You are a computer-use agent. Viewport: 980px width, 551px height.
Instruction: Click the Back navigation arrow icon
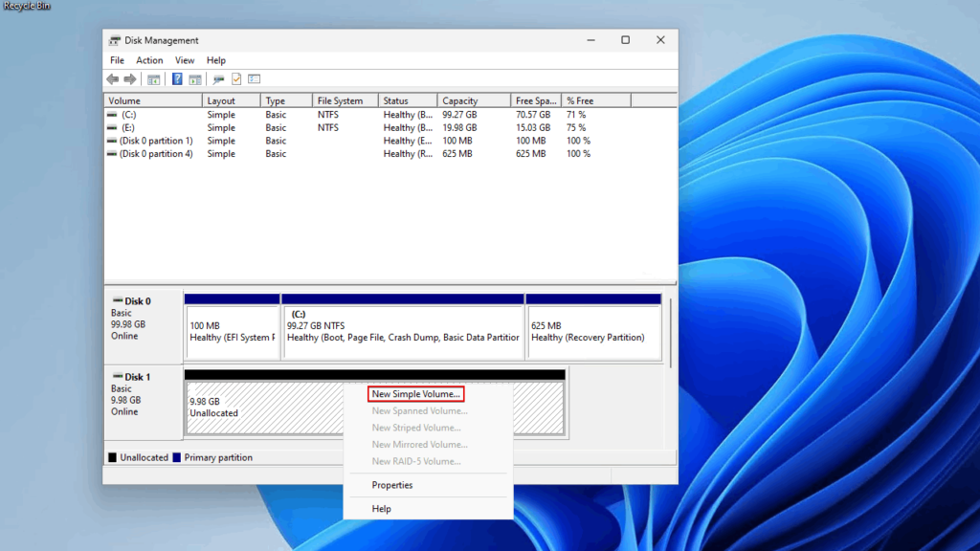(111, 78)
